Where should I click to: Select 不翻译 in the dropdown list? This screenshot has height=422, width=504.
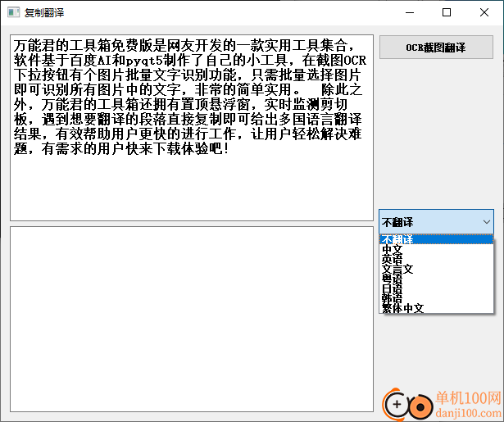[x=436, y=239]
